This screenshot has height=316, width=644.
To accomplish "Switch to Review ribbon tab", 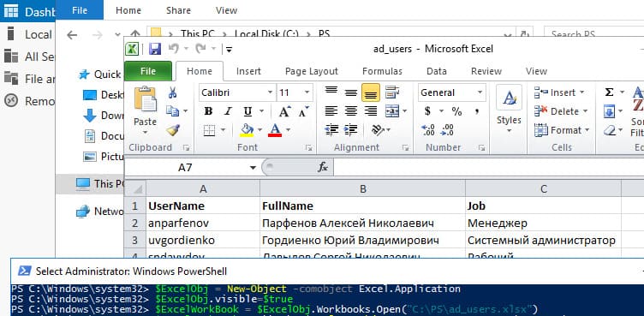I will [486, 71].
